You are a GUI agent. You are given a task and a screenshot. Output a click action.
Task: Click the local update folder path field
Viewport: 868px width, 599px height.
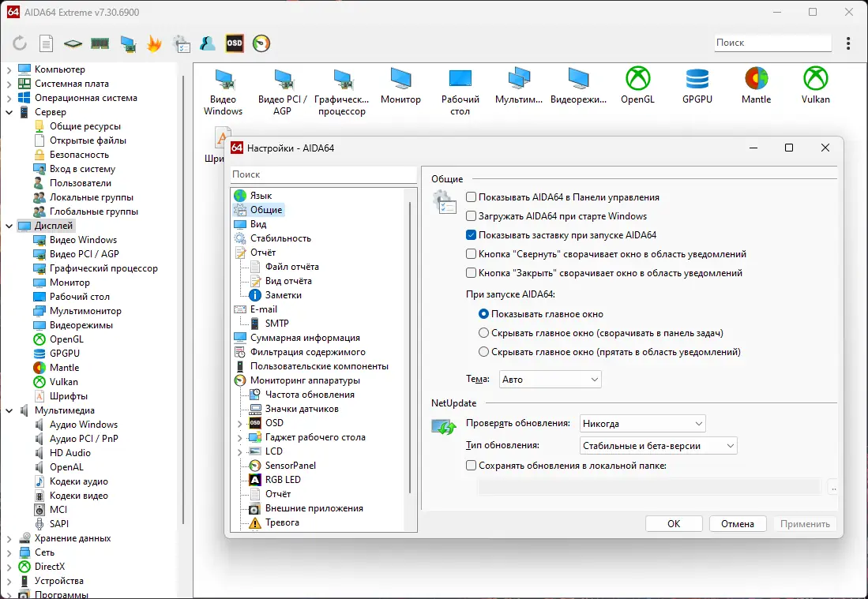click(x=649, y=487)
